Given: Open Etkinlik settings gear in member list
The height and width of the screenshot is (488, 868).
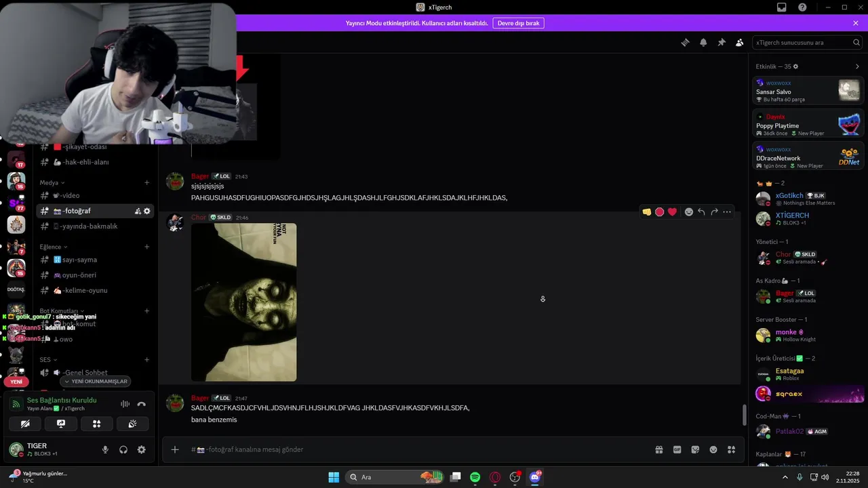Looking at the screenshot, I should point(795,66).
